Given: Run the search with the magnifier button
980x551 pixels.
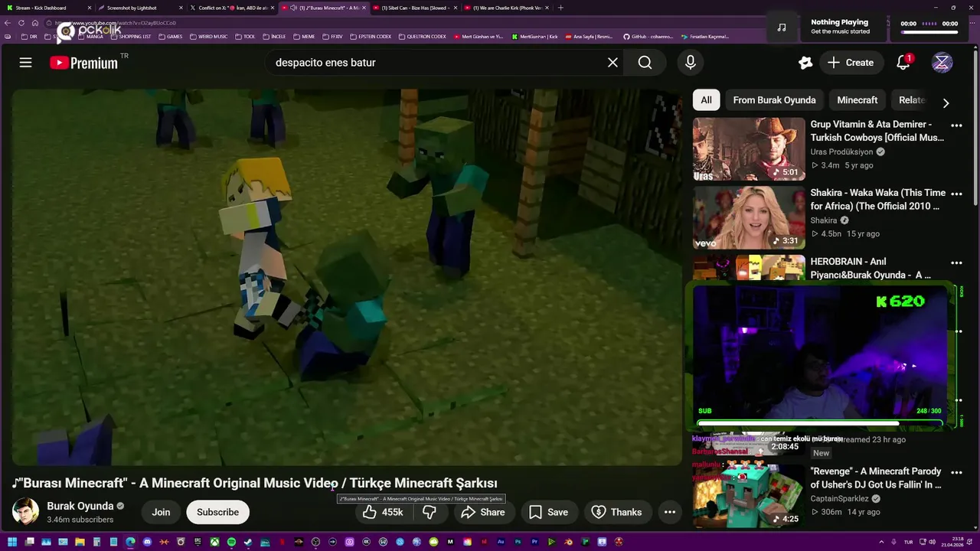Looking at the screenshot, I should tap(645, 63).
